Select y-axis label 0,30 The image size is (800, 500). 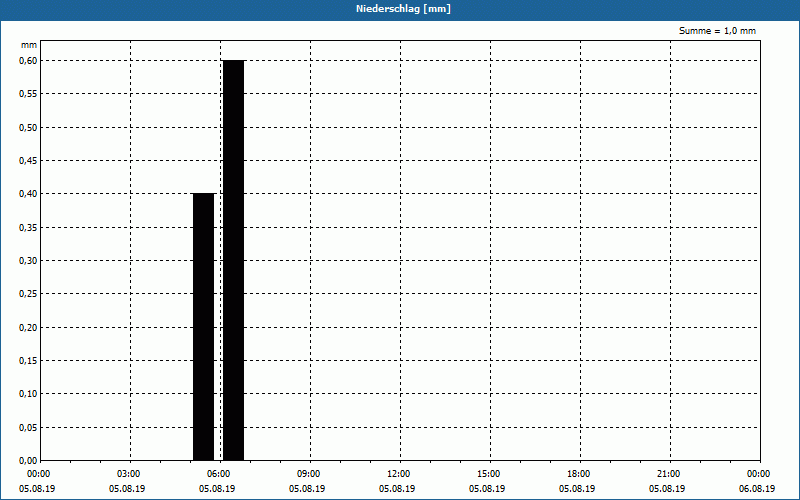tap(28, 261)
